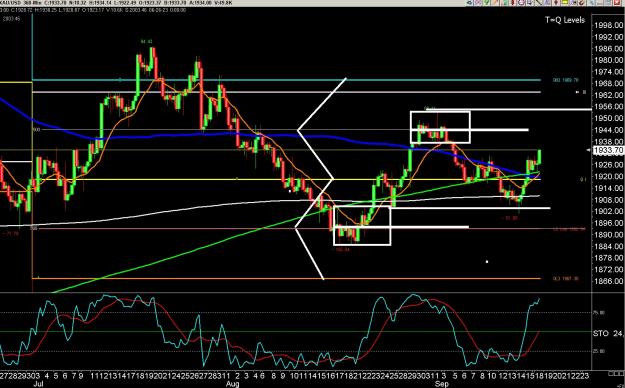Click the blue letter A text tool icon
Viewport: 625px width, 388px height.
(x=547, y=2)
